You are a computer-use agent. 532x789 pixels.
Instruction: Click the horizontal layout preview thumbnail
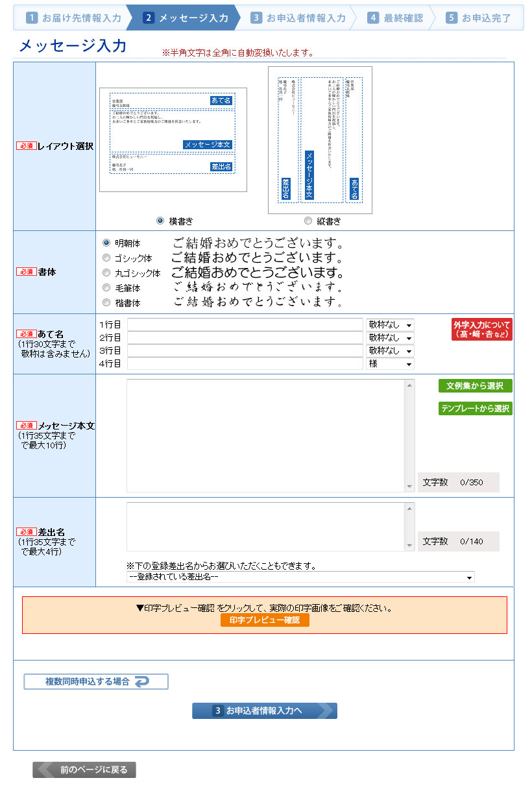tap(173, 140)
